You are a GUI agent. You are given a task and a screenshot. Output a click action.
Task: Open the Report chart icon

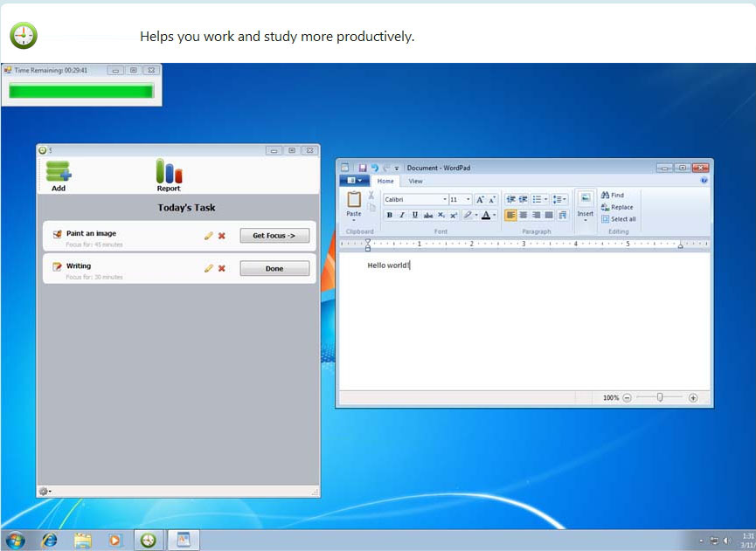pos(169,171)
